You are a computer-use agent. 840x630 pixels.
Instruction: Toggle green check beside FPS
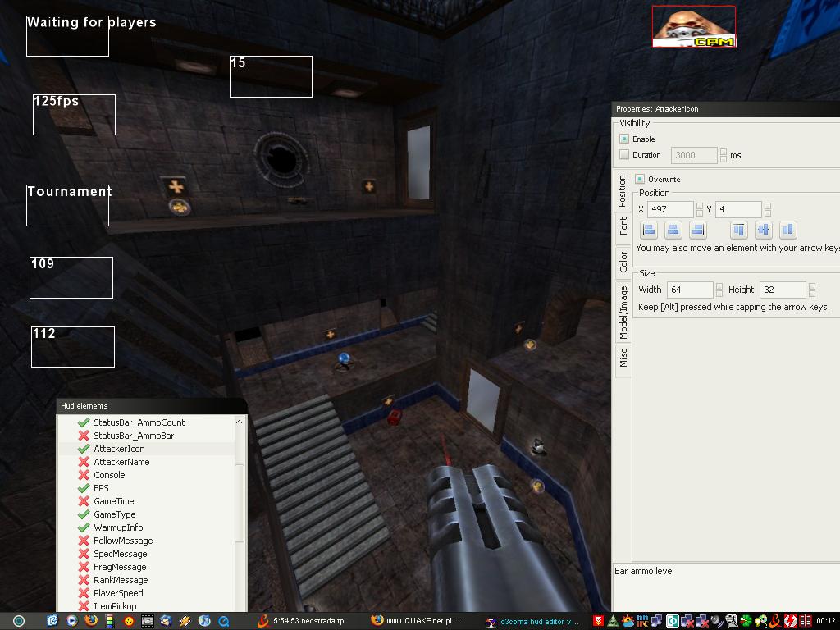84,488
